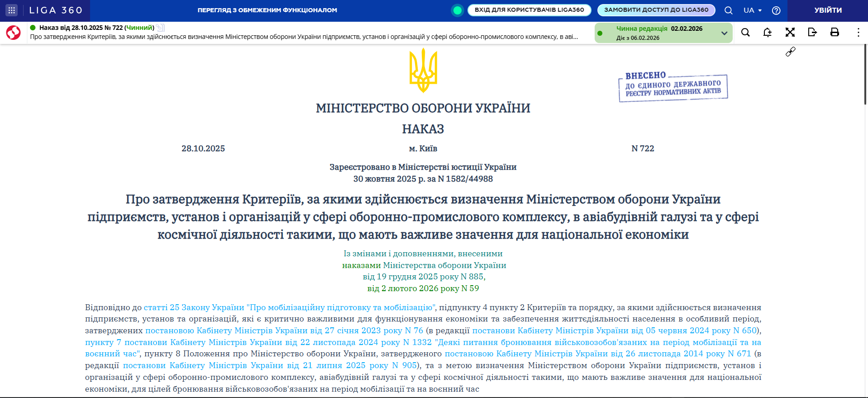Open link постанови від 21 липня 2025 N 905
This screenshot has width=868, height=398.
tap(270, 365)
